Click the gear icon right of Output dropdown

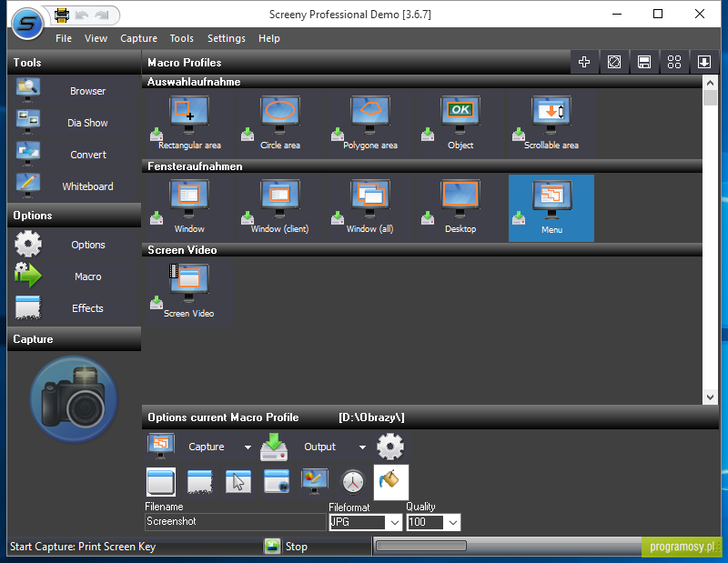(x=390, y=447)
